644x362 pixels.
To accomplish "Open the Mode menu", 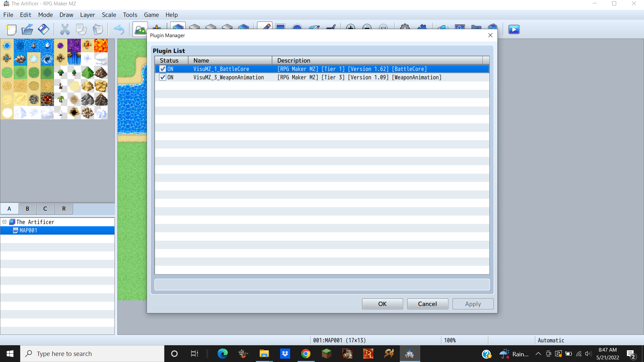I will coord(45,15).
